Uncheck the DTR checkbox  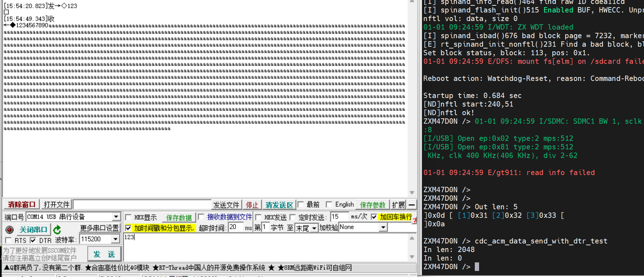point(33,240)
